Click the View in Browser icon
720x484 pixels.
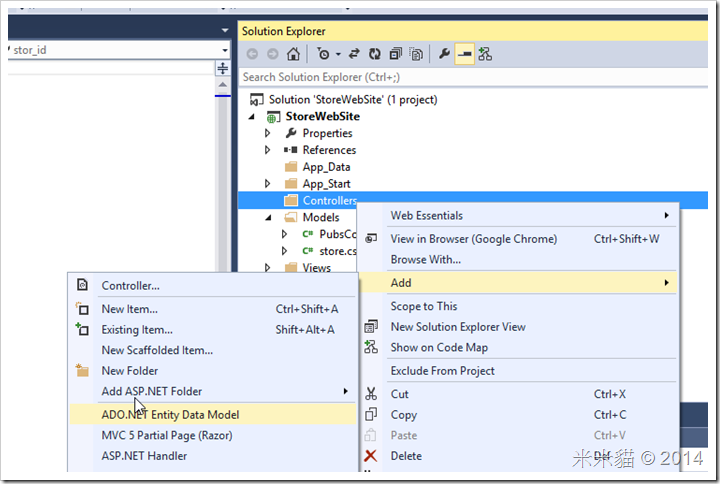point(371,238)
